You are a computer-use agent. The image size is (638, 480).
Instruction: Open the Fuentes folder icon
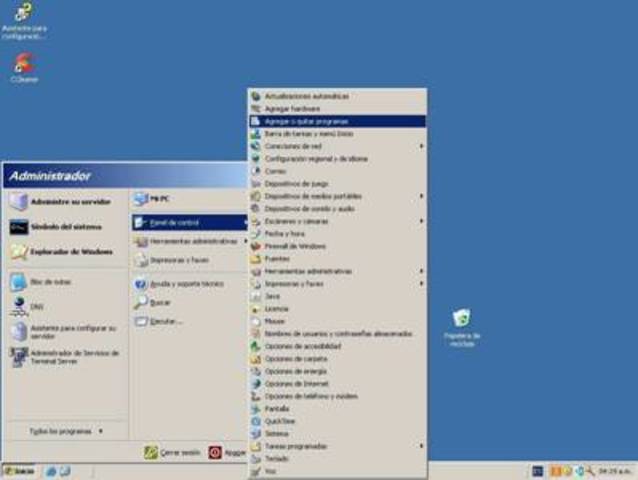click(x=256, y=259)
